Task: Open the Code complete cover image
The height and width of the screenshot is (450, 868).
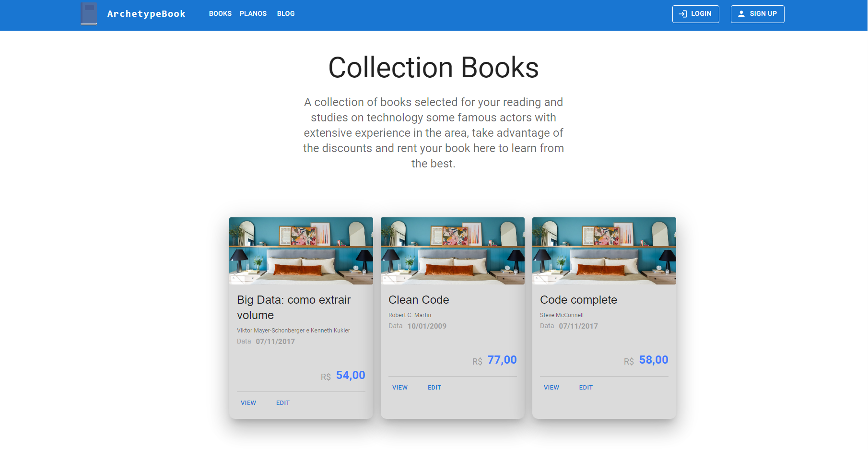Action: tap(604, 251)
